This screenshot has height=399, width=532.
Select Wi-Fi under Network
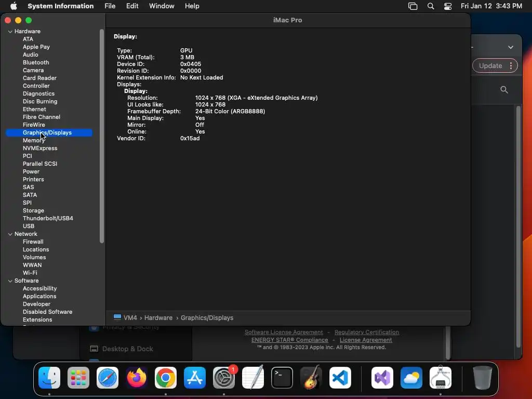point(30,273)
